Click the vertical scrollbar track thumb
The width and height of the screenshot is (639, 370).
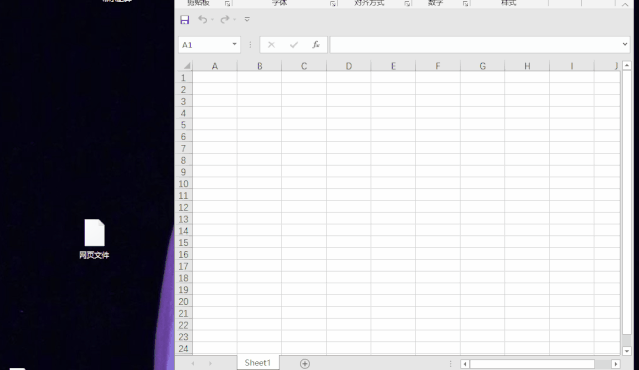[x=627, y=202]
